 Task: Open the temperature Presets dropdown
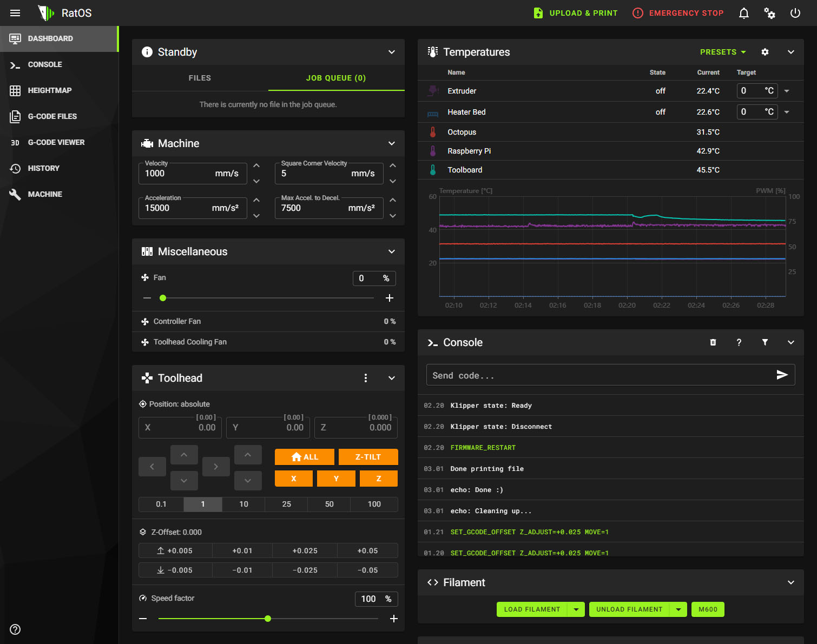point(723,52)
